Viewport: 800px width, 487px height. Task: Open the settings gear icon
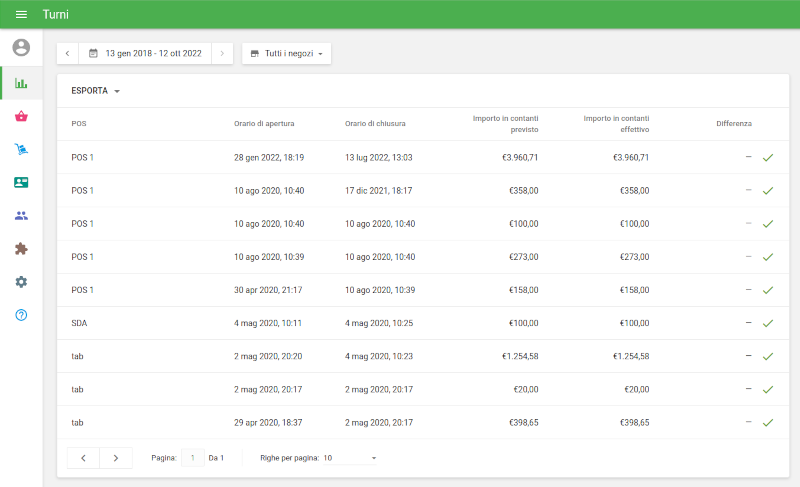21,282
